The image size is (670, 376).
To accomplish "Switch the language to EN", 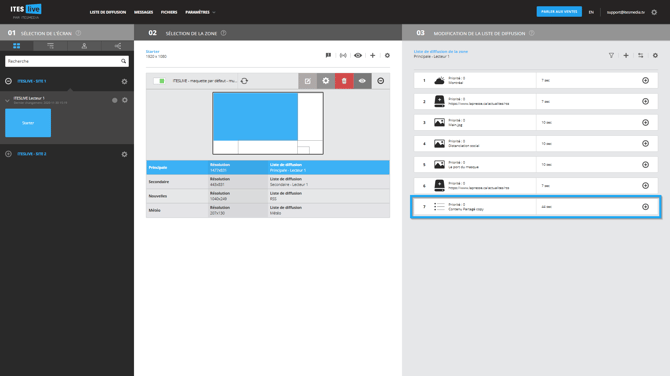I will [x=591, y=12].
